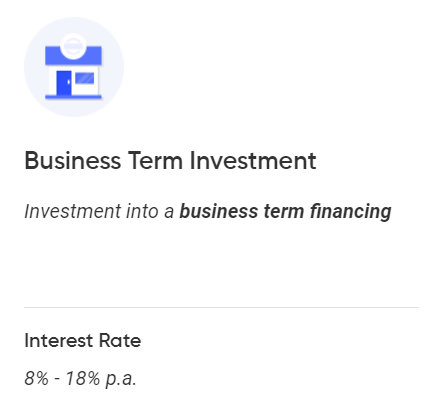Click the 8% - 18% p.a. value
The width and height of the screenshot is (430, 412).
[x=80, y=379]
